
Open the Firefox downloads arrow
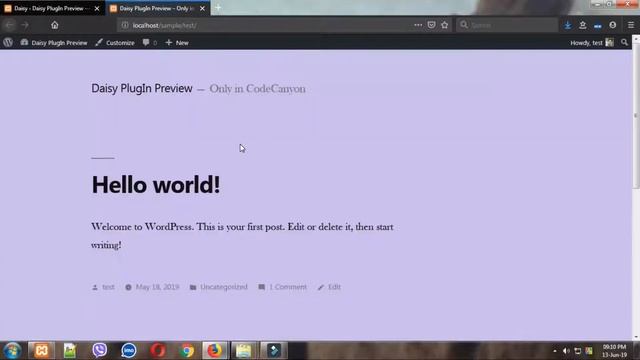[x=568, y=25]
